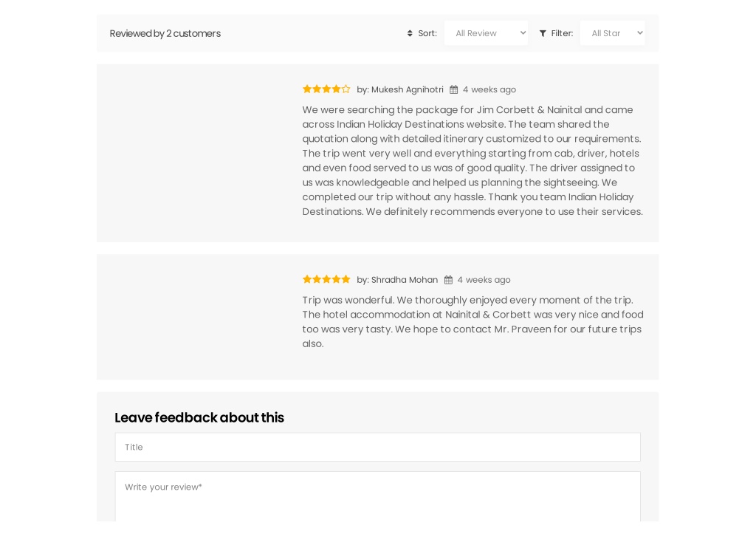This screenshot has height=534, width=756.
Task: Focus the Title input field
Action: (377, 447)
